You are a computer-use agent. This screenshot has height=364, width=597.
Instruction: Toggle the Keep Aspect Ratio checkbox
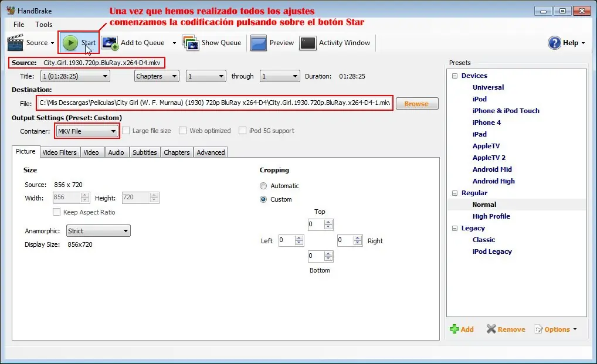pyautogui.click(x=57, y=212)
